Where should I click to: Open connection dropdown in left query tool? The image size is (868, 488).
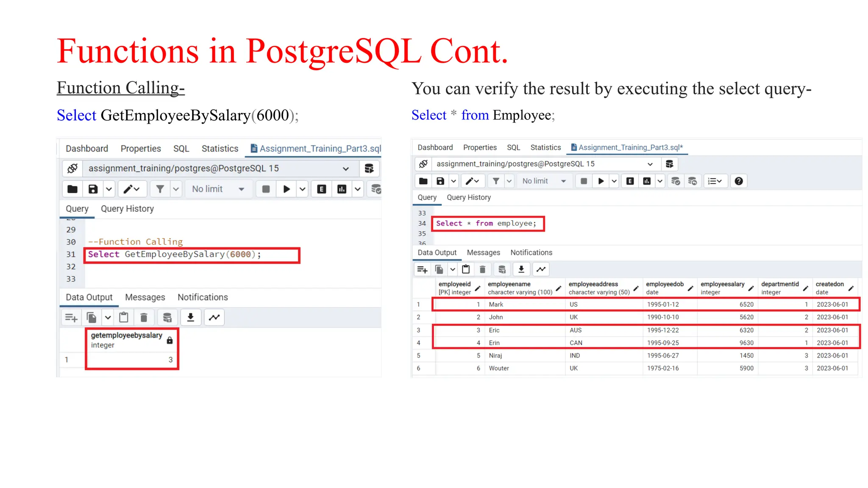tap(221, 169)
